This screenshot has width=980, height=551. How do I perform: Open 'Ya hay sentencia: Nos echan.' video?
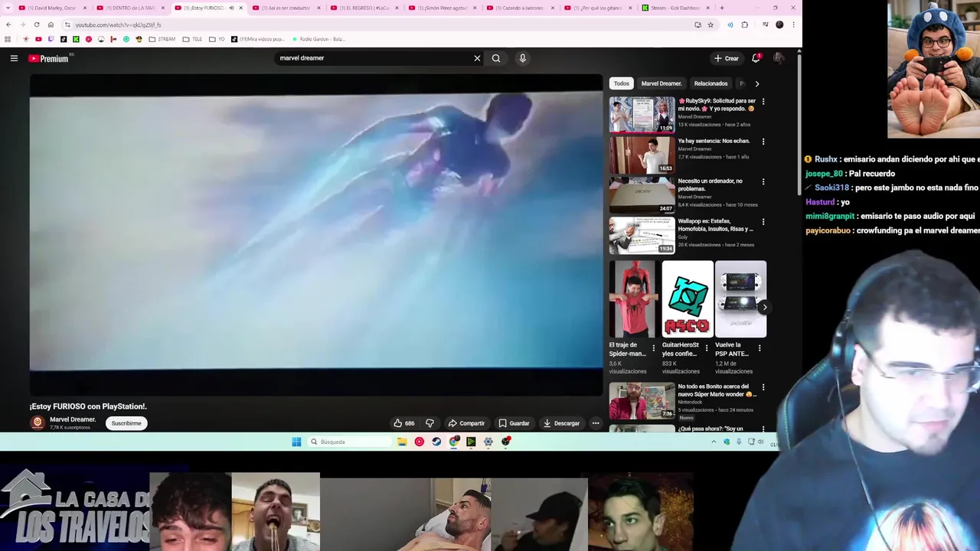[x=642, y=155]
